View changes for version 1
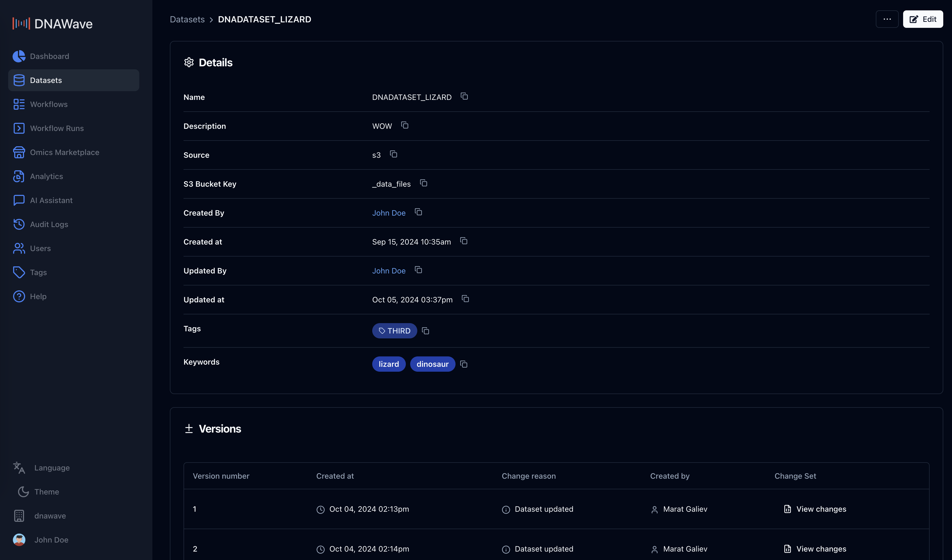Viewport: 952px width, 560px height. click(815, 509)
